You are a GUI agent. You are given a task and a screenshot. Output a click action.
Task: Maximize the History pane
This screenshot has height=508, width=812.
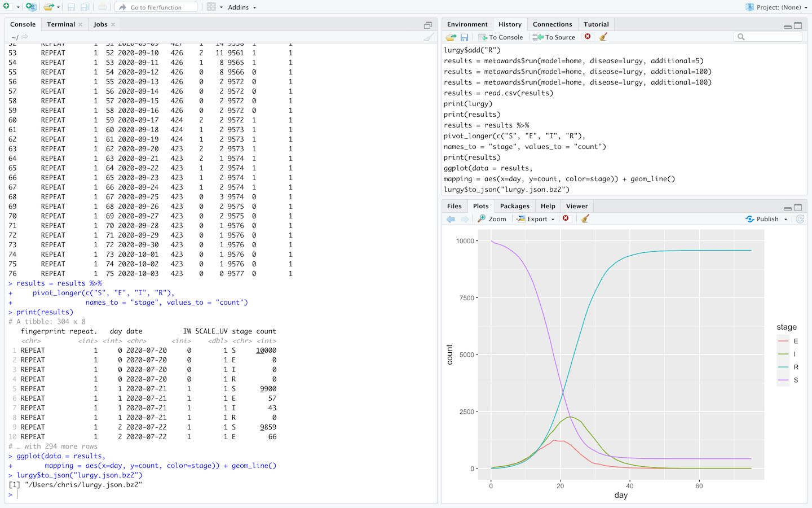pos(798,25)
